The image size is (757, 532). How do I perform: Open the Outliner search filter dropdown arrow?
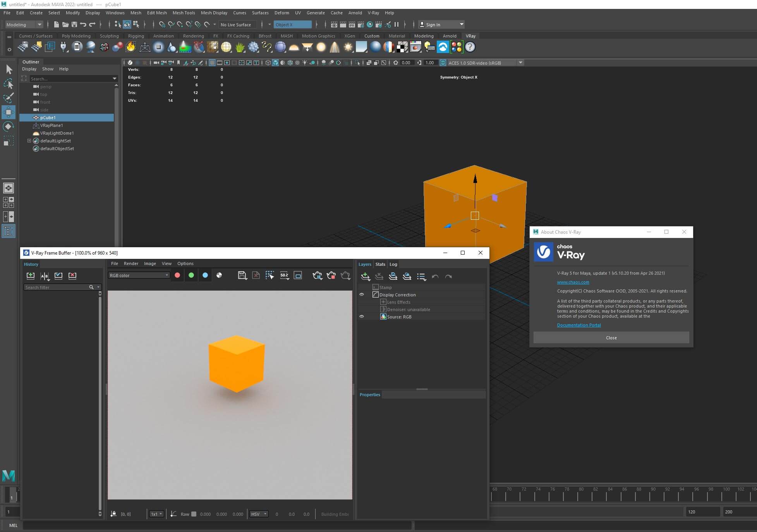tap(115, 79)
